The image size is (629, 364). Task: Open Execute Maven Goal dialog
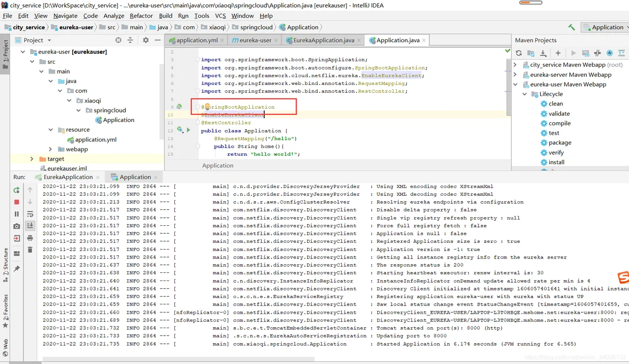[585, 53]
